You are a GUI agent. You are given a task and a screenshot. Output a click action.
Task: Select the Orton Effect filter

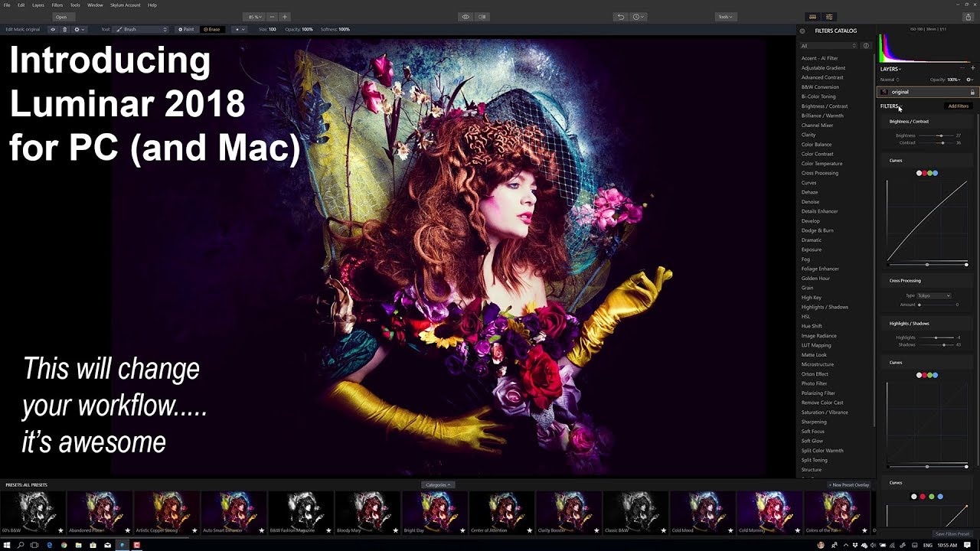point(815,374)
